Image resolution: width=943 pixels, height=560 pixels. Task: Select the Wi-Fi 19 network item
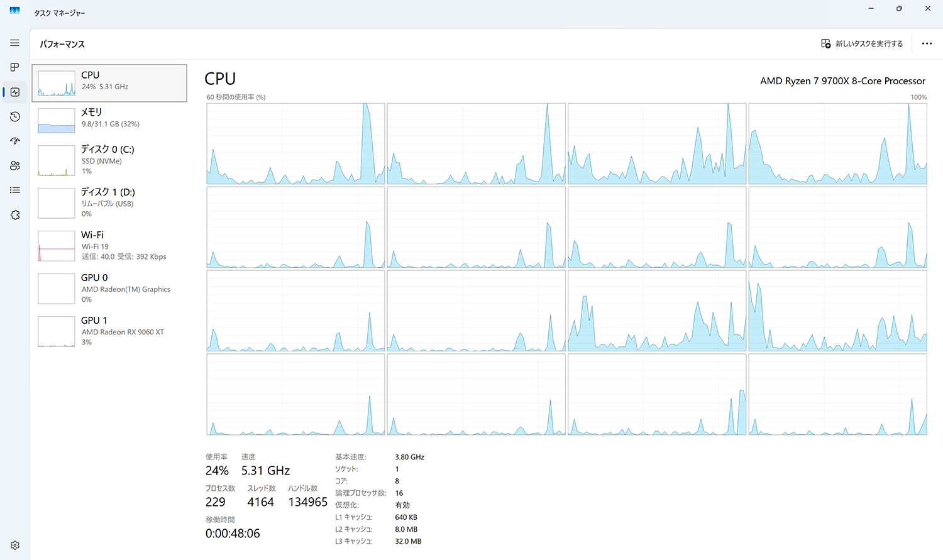tap(109, 246)
